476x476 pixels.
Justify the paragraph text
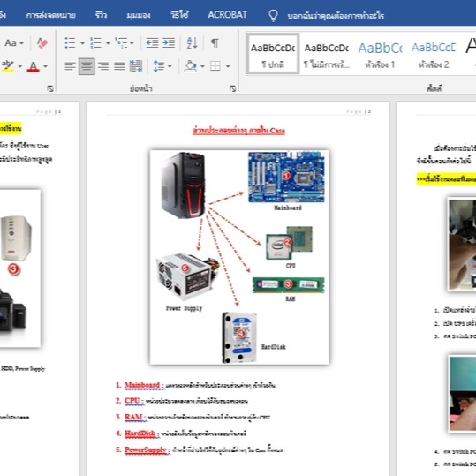pos(119,66)
